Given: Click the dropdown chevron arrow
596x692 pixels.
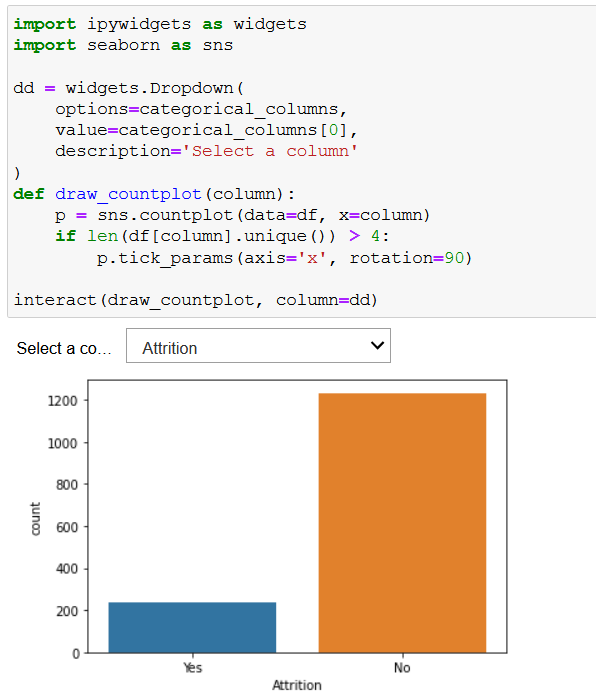Looking at the screenshot, I should [x=377, y=345].
